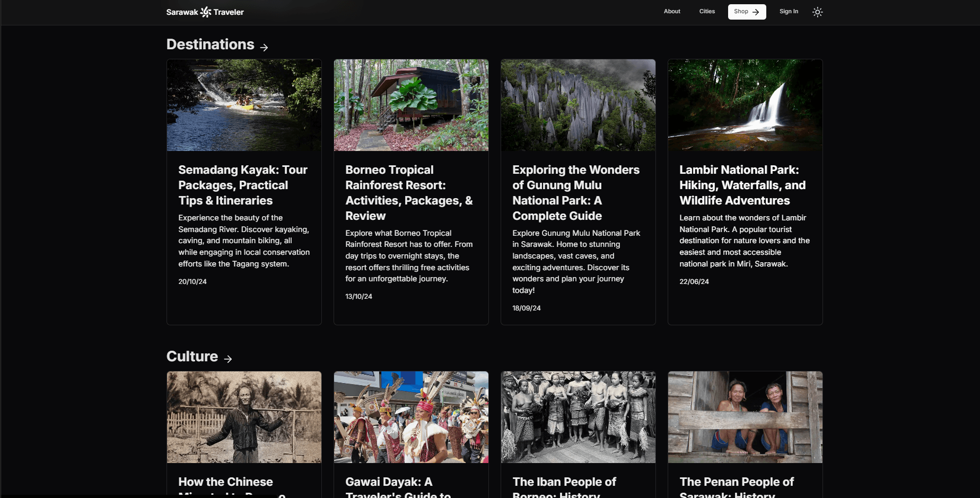Open the Penan People photo thumbnail

[745, 417]
